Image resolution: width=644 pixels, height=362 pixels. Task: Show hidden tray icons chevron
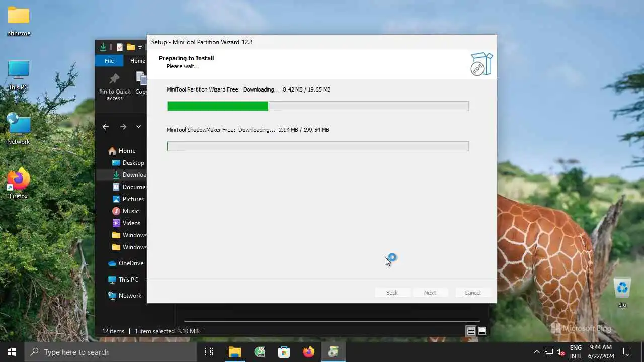(536, 352)
